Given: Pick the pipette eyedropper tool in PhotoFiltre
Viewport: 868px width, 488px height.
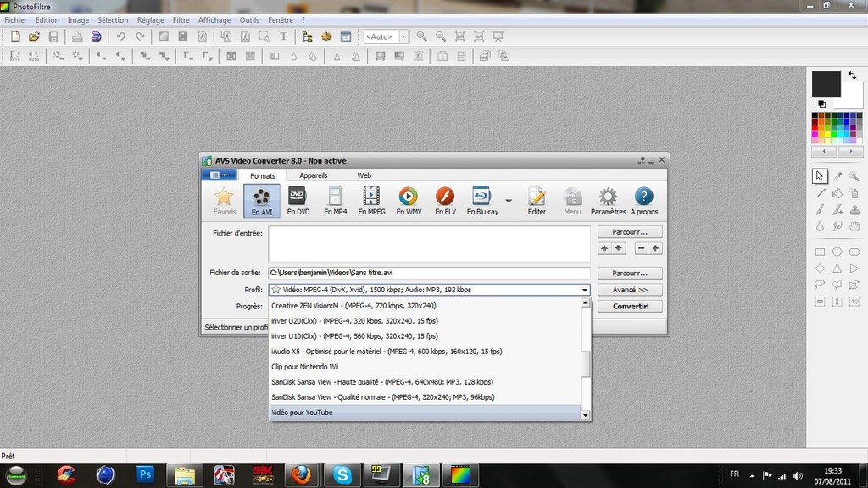Looking at the screenshot, I should [837, 176].
